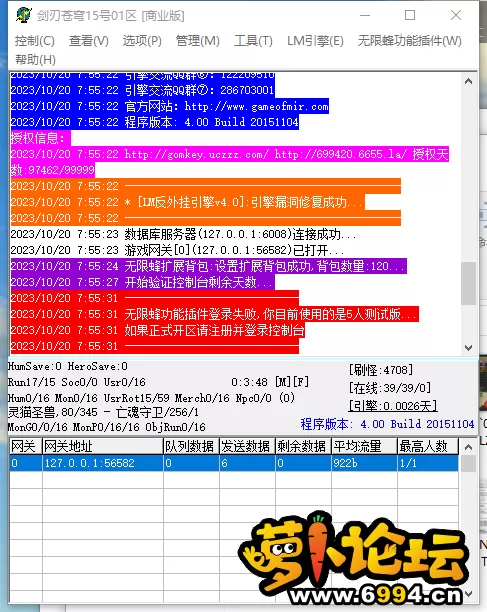
Task: Click the [在线:39/39/0] status label
Action: pos(390,388)
